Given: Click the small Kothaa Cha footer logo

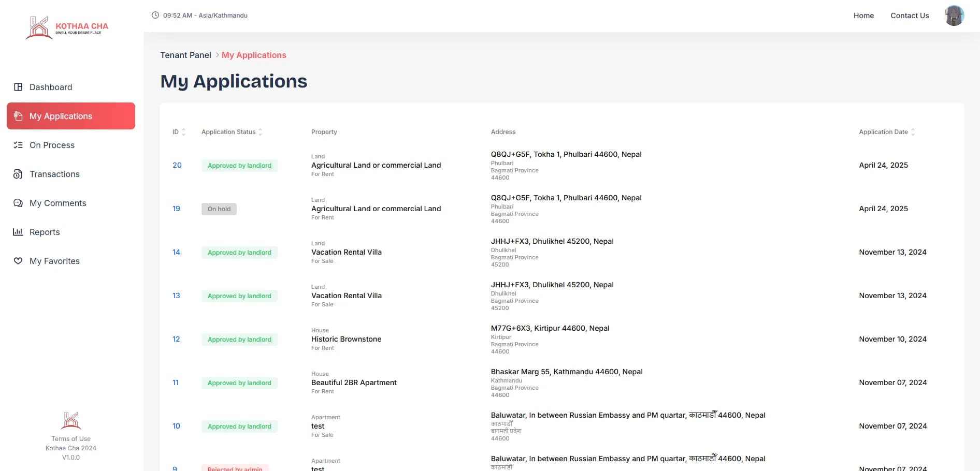Looking at the screenshot, I should [71, 420].
